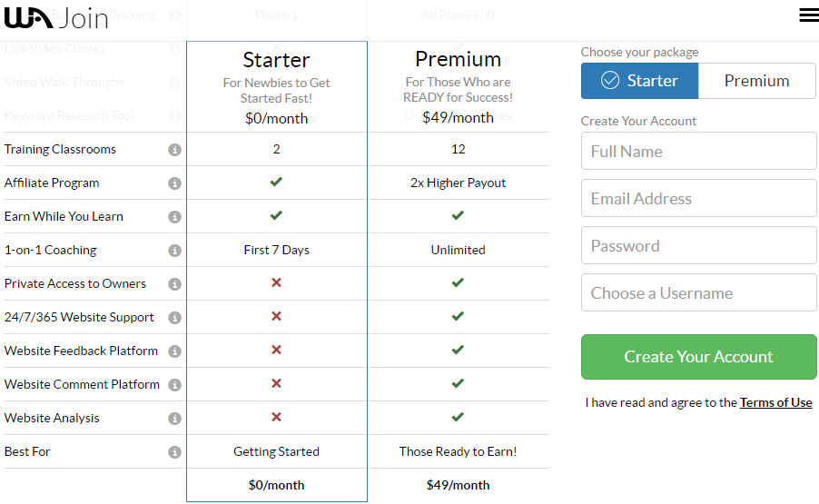Show info for Affiliate Program
The height and width of the screenshot is (504, 819).
174,183
